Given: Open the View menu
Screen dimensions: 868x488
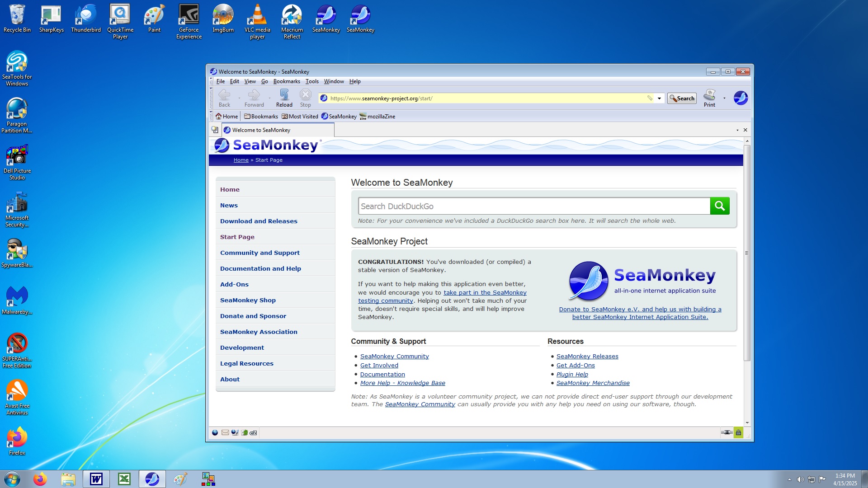Looking at the screenshot, I should [250, 81].
